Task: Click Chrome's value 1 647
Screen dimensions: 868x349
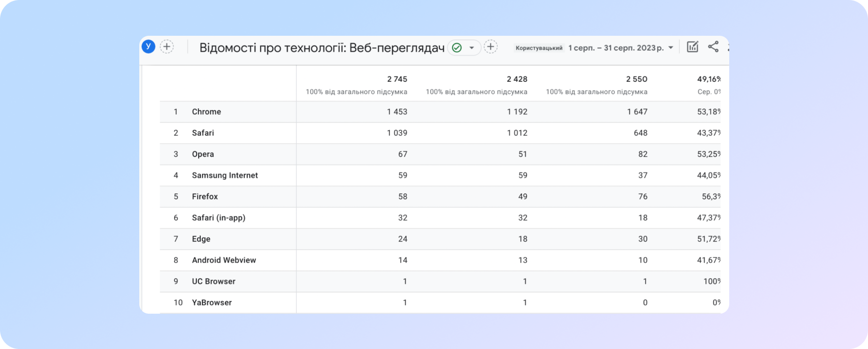Action: (x=637, y=112)
